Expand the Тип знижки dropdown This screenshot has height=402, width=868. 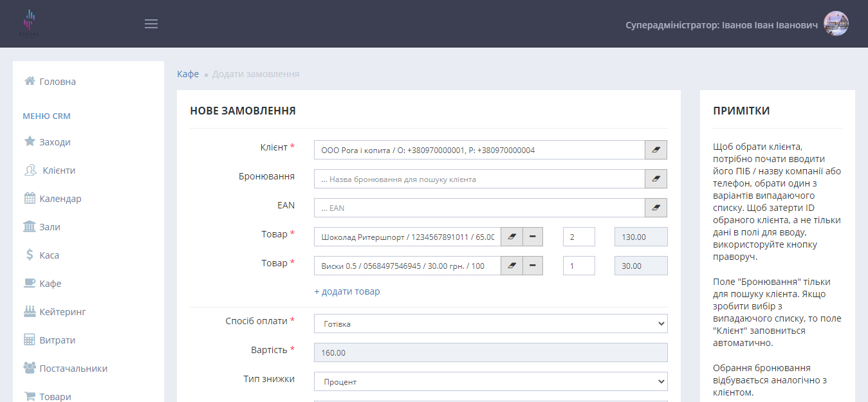[490, 381]
